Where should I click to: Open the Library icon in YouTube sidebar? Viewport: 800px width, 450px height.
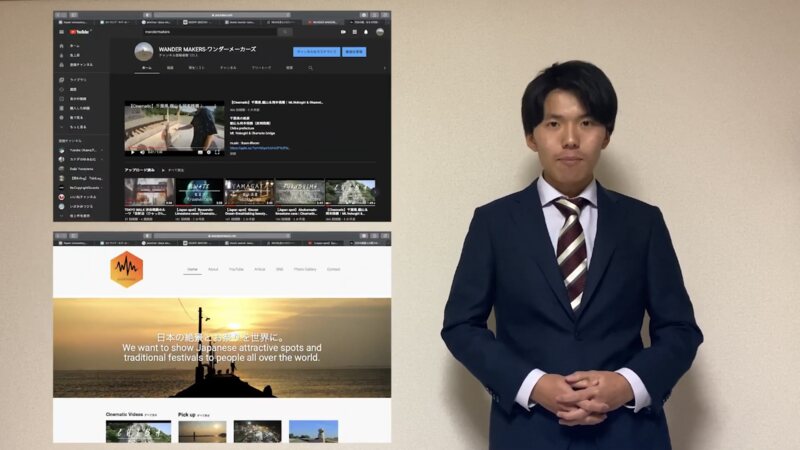(x=62, y=80)
